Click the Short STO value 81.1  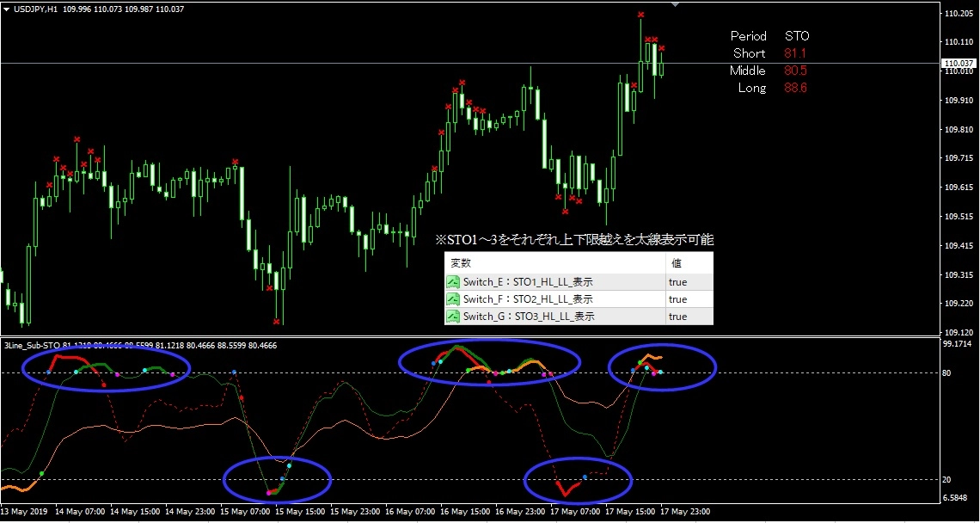tap(795, 53)
